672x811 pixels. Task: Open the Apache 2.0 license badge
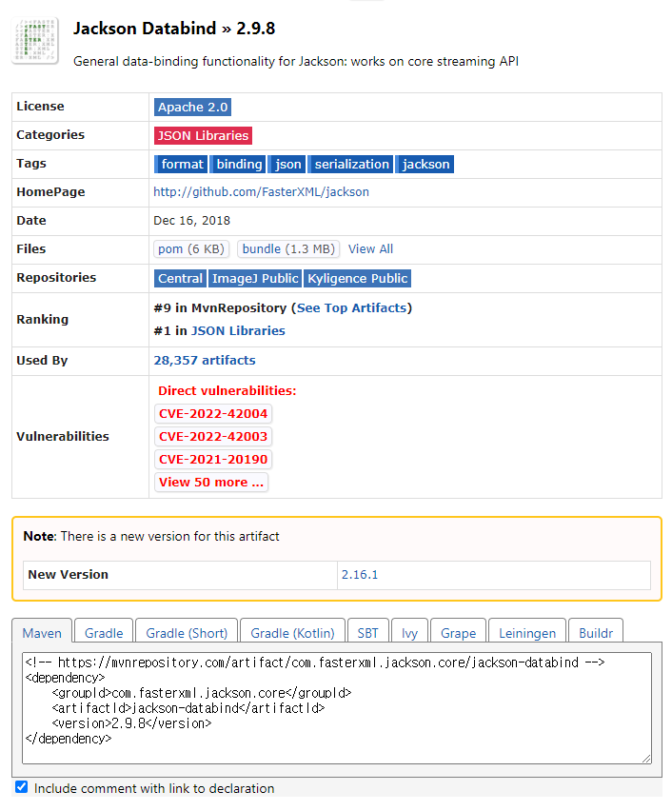[192, 107]
